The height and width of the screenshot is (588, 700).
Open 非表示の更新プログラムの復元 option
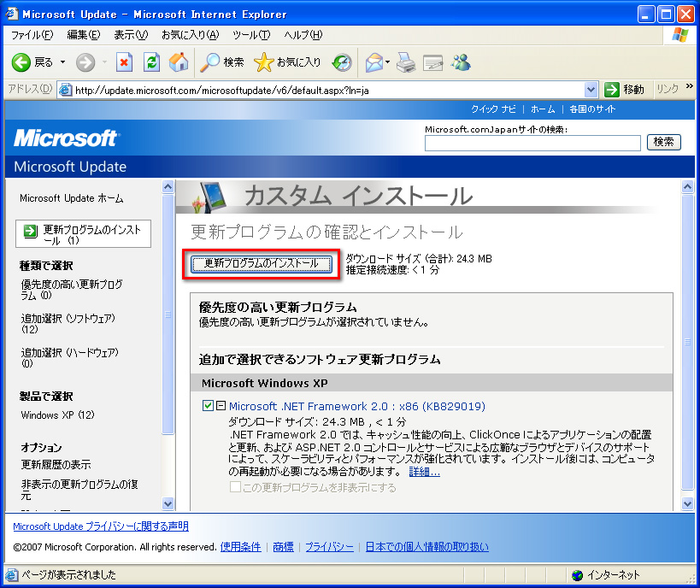tap(79, 490)
